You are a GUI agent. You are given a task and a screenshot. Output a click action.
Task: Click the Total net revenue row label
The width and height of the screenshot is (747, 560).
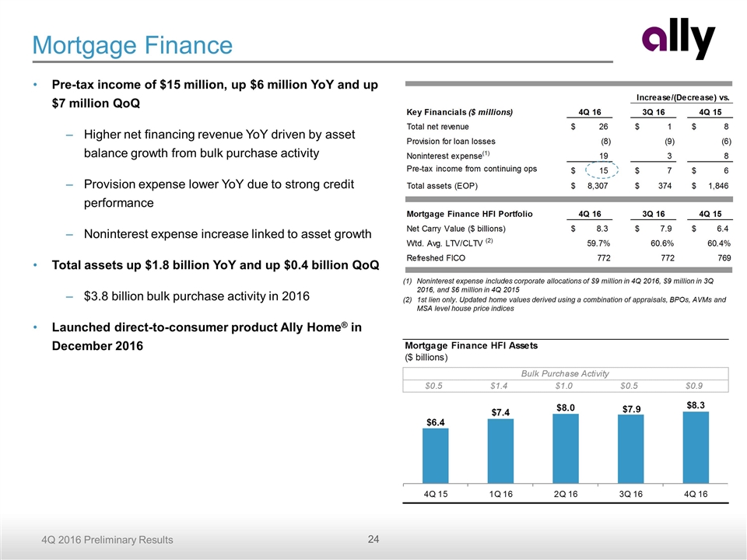point(439,126)
